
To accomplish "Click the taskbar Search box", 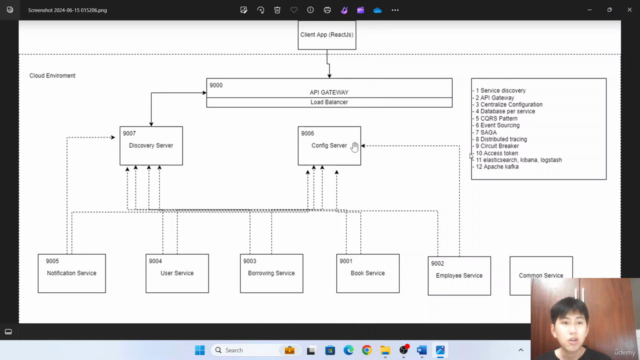I will coord(256,350).
